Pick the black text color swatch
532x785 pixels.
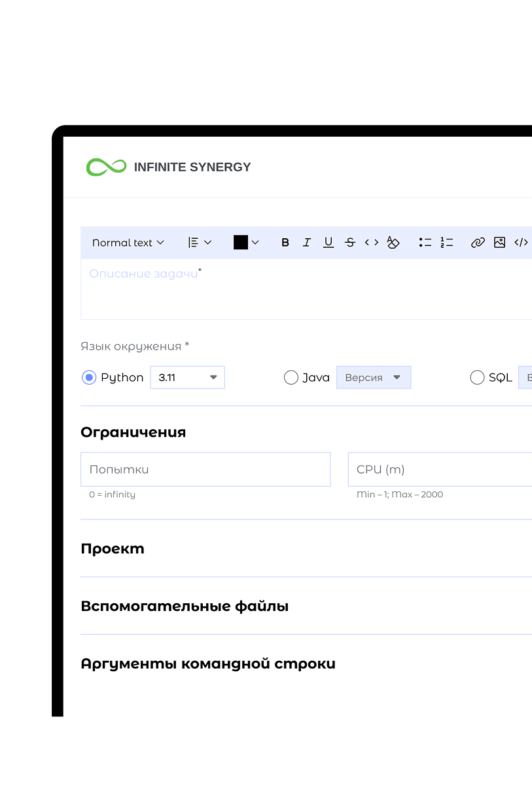(x=241, y=243)
